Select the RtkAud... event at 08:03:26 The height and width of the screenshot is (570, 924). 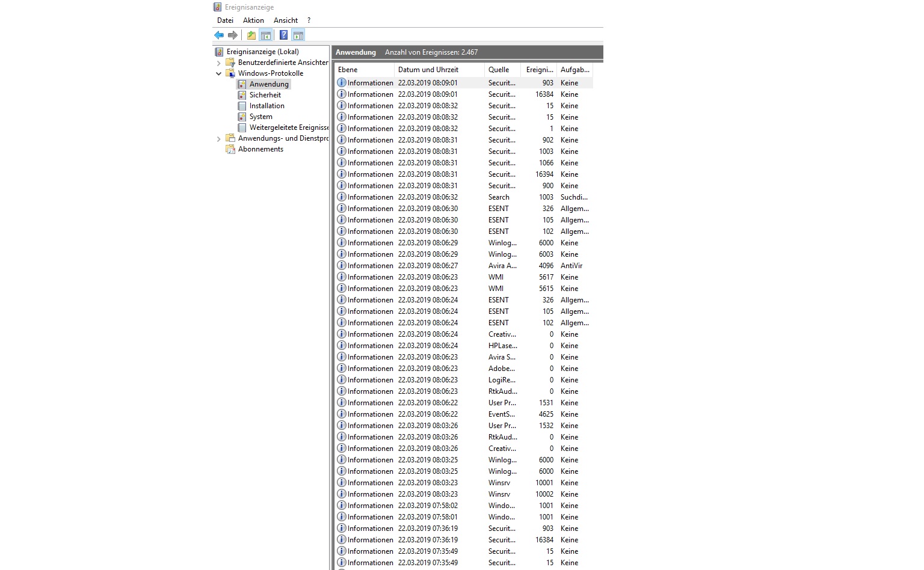pyautogui.click(x=464, y=437)
